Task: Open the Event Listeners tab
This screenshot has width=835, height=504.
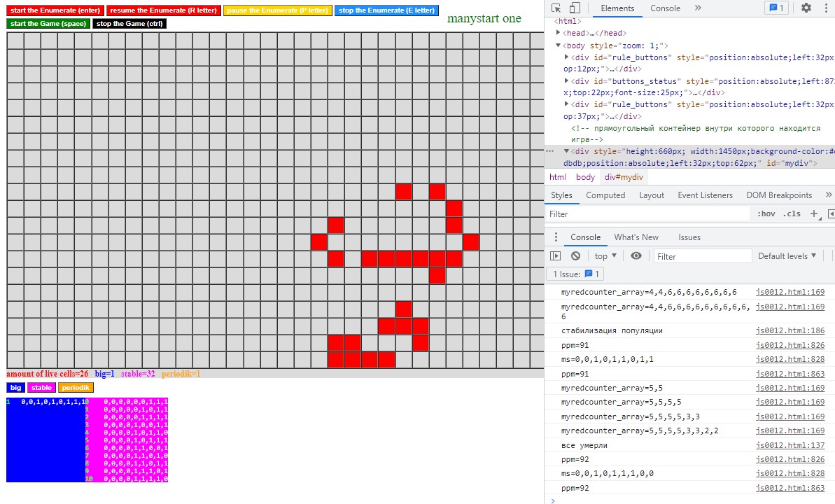Action: (705, 195)
